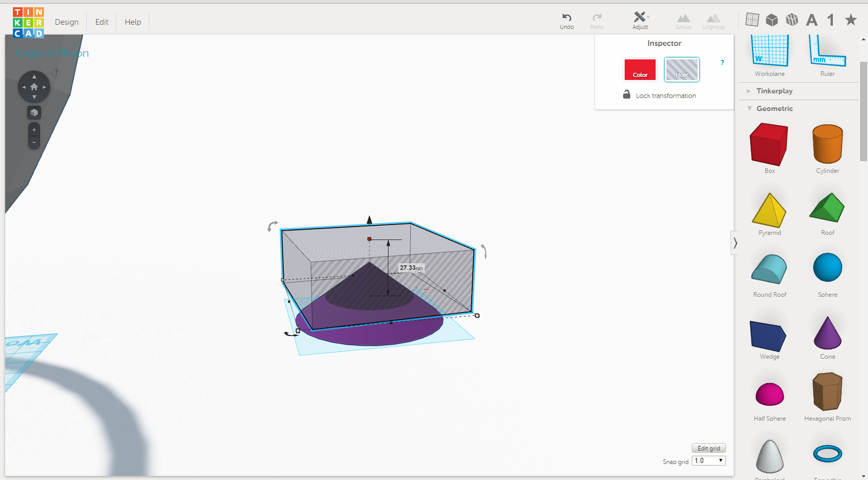Collapse the shapes side panel arrow

pos(735,243)
